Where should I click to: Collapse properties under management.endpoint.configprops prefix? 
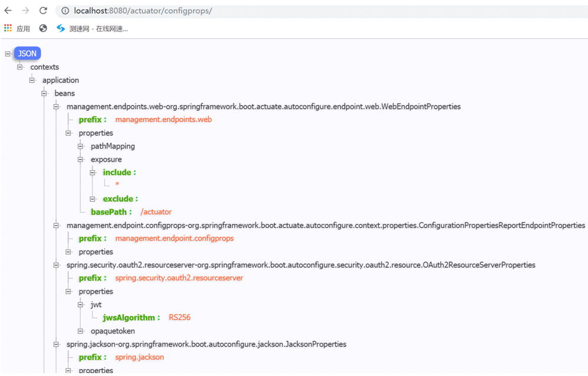tap(68, 252)
